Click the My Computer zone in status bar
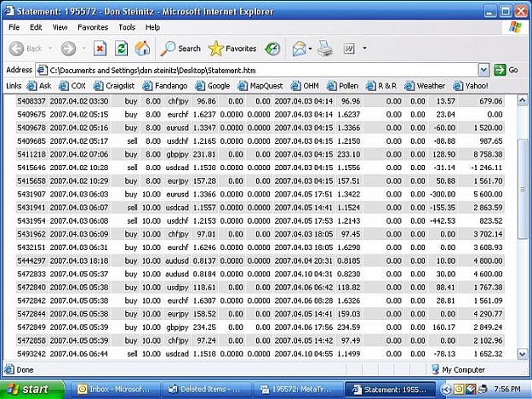532x399 pixels. [459, 369]
